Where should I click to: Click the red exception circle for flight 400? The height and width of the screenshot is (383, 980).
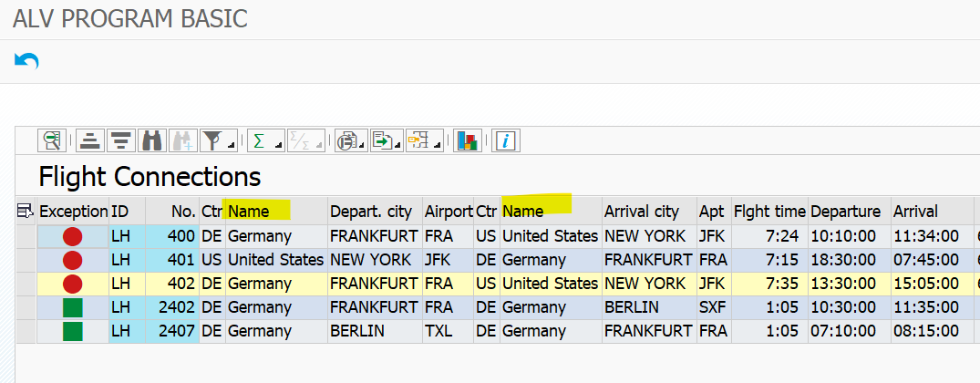[73, 236]
